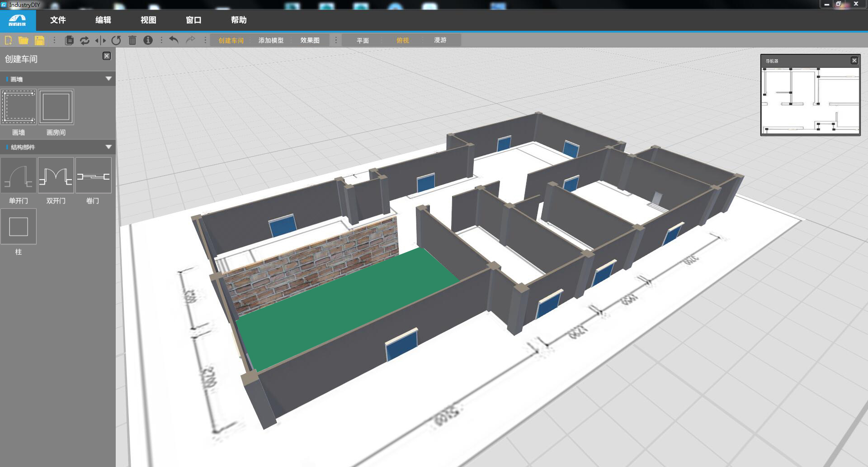Click the 添加模型 button
The image size is (868, 467).
271,40
